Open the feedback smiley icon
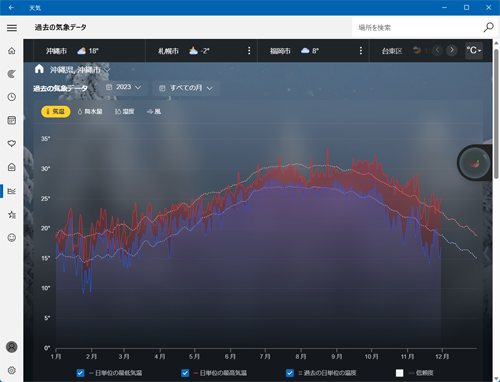 pyautogui.click(x=12, y=238)
